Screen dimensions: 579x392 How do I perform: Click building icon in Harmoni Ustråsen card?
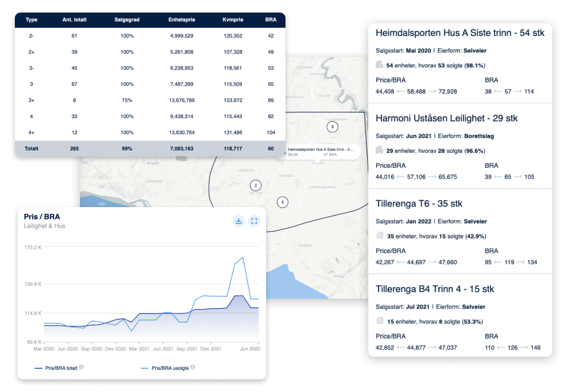click(x=379, y=150)
